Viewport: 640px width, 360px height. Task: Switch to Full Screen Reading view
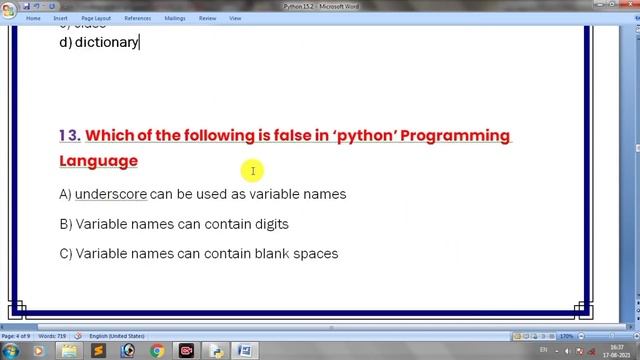[x=526, y=336]
